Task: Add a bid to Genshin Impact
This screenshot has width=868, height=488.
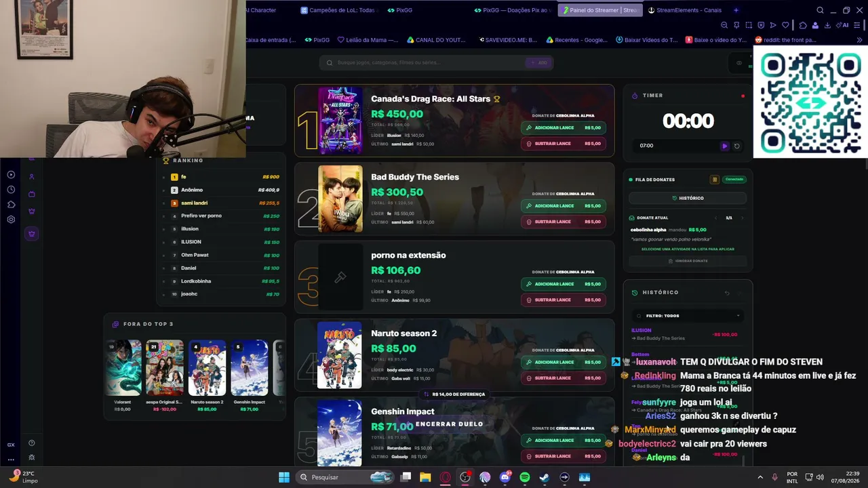Action: click(x=564, y=441)
